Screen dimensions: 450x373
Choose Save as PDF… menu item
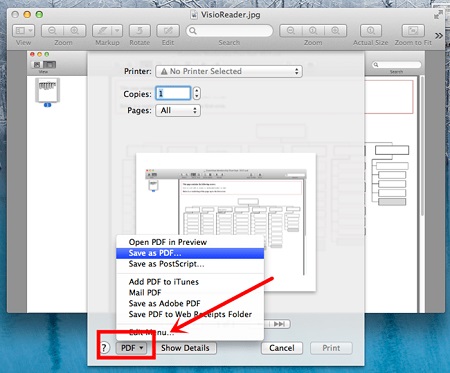190,253
